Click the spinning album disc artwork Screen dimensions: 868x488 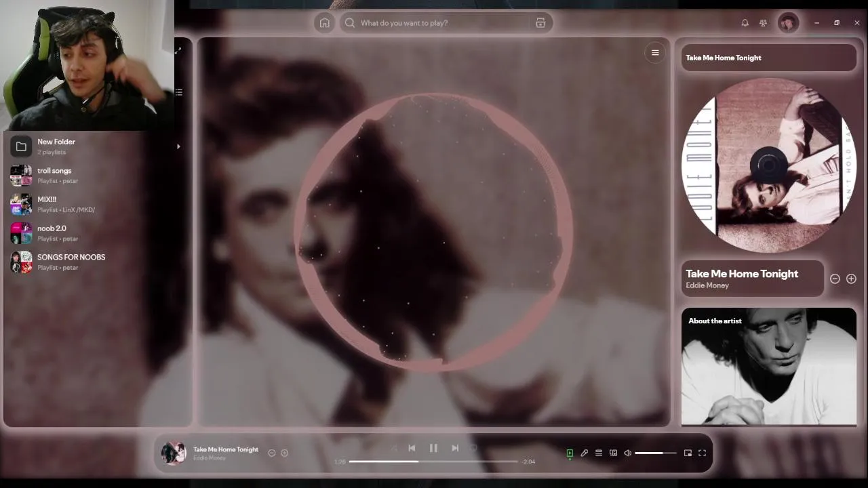click(x=768, y=165)
